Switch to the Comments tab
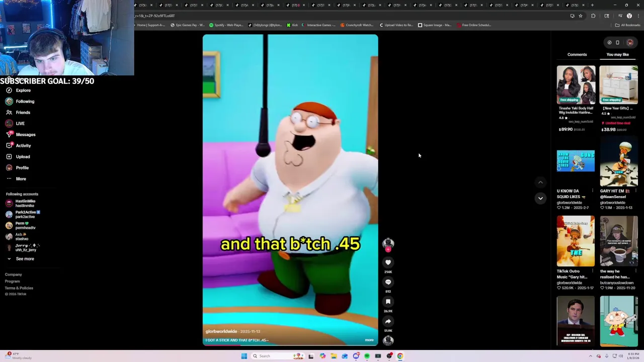The height and width of the screenshot is (362, 644). pyautogui.click(x=577, y=54)
